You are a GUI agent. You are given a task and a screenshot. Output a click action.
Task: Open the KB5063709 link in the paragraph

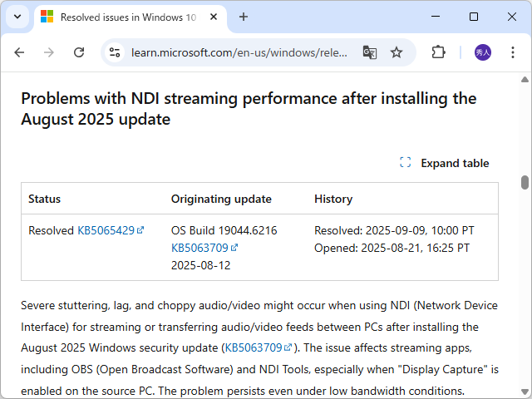pyautogui.click(x=254, y=347)
